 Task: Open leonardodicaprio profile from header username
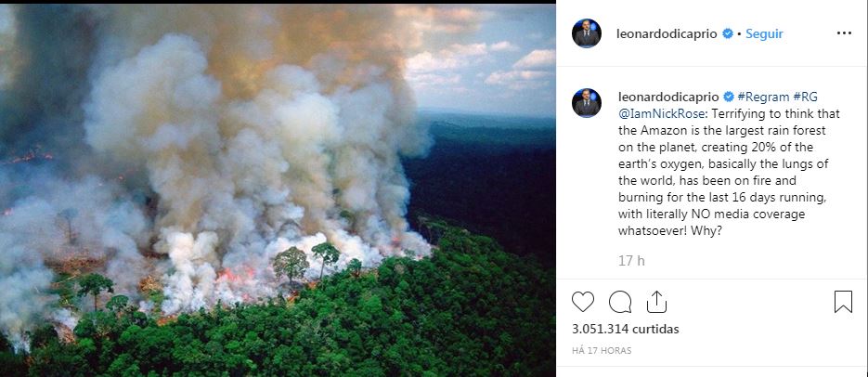point(667,33)
